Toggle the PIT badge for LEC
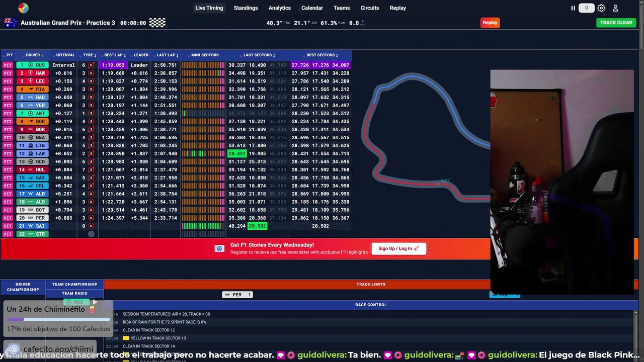This screenshot has height=362, width=644. click(8, 81)
